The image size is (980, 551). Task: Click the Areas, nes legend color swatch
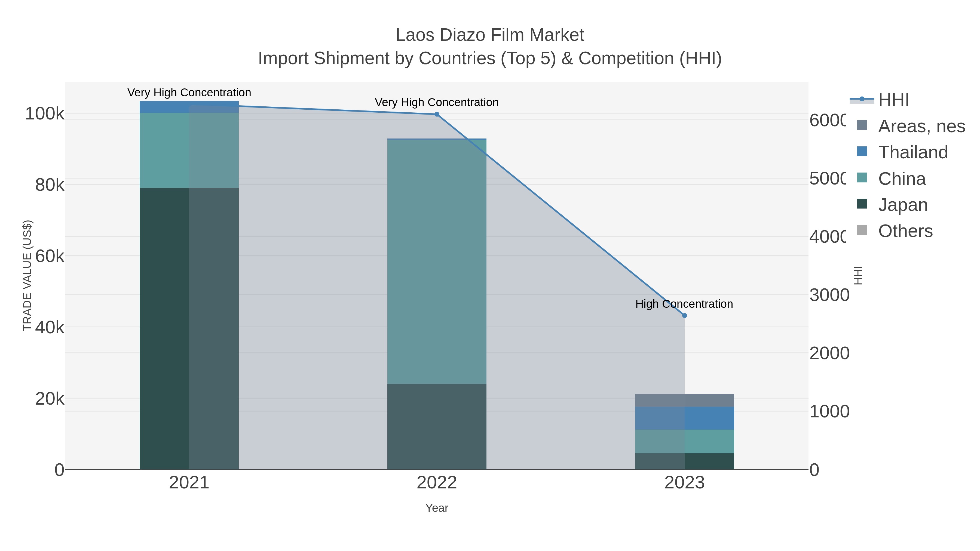(x=862, y=125)
